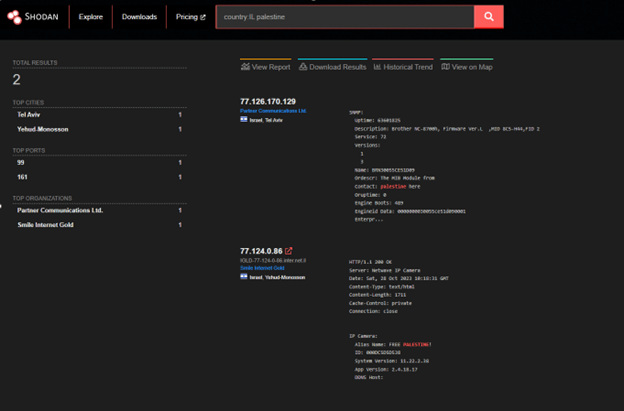Click Smile Internet Gold link under second result

pos(262,268)
